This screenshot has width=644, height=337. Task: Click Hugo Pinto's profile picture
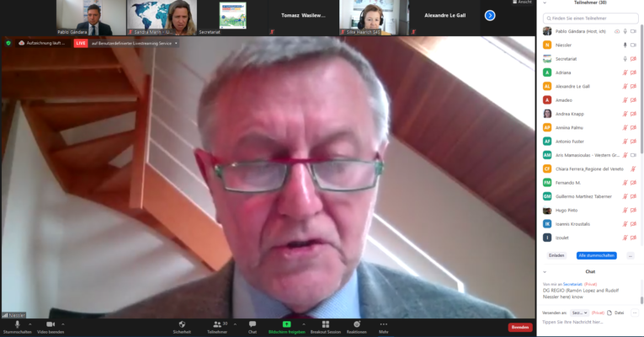[x=547, y=210]
